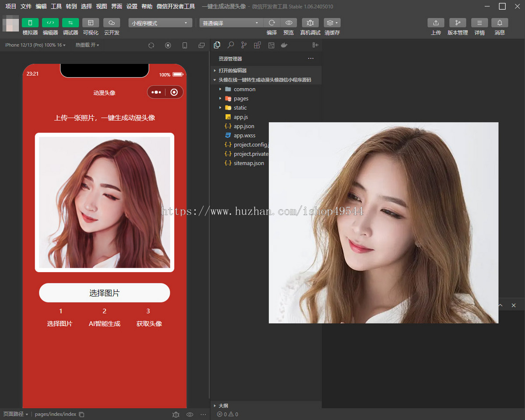
Task: Click the Upload (上传) icon
Action: (436, 23)
